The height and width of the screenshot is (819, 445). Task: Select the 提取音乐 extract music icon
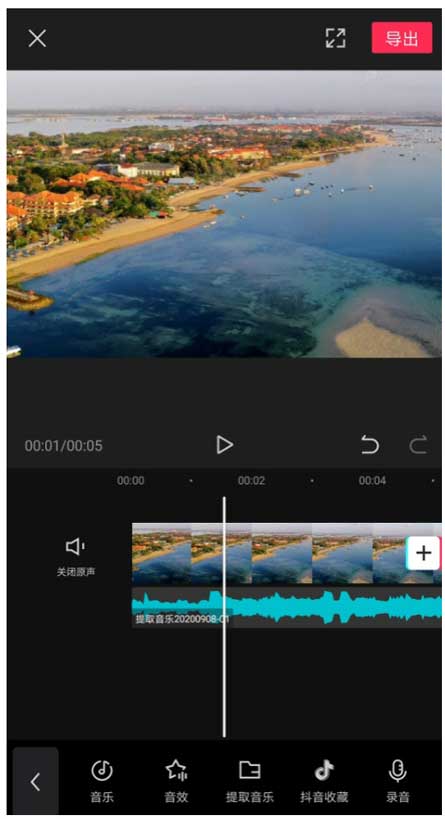[250, 781]
